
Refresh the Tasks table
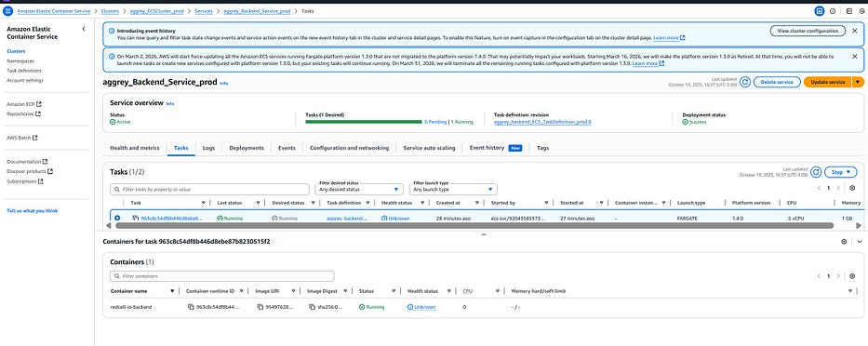coord(815,172)
